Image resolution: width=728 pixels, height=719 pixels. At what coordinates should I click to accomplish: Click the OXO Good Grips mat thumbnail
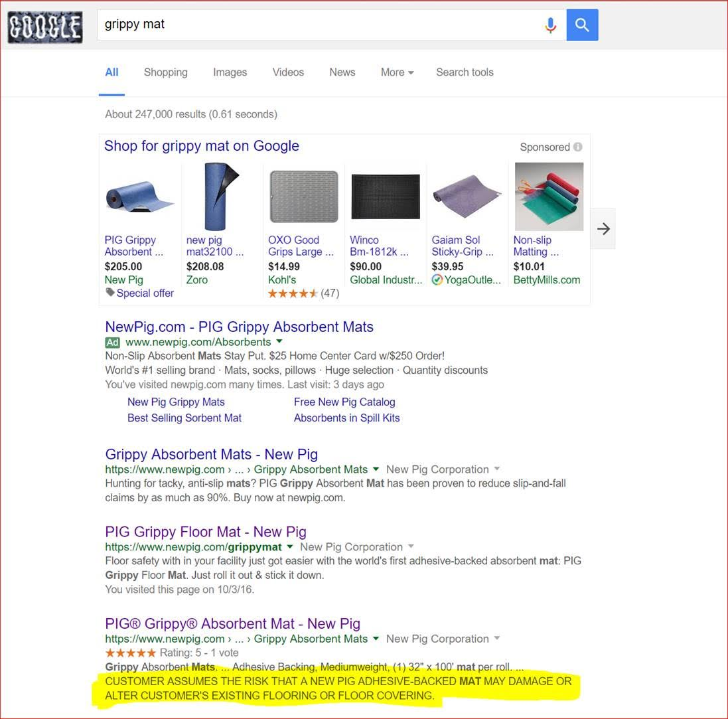coord(303,197)
